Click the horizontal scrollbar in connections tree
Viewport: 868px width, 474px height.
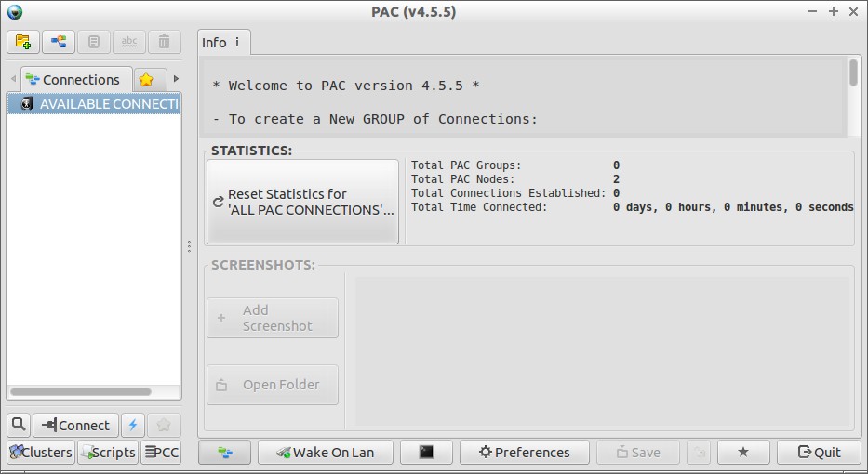(81, 391)
